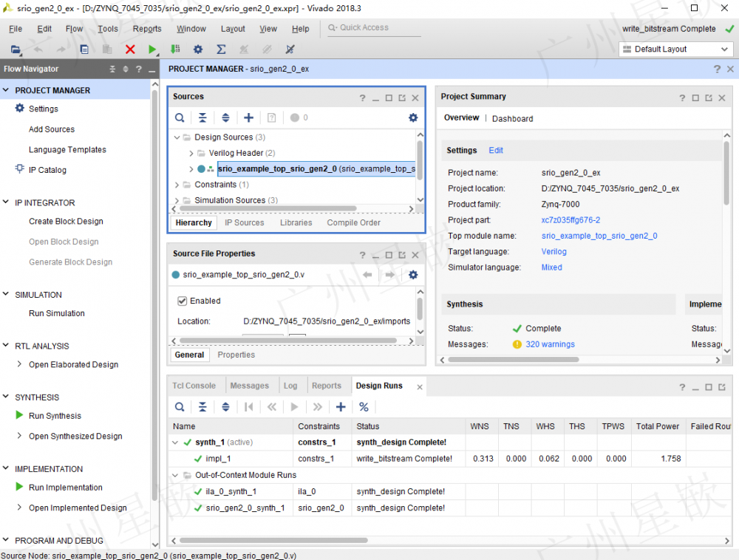The height and width of the screenshot is (560, 739).
Task: Open the Default Layout dropdown
Action: [x=675, y=49]
